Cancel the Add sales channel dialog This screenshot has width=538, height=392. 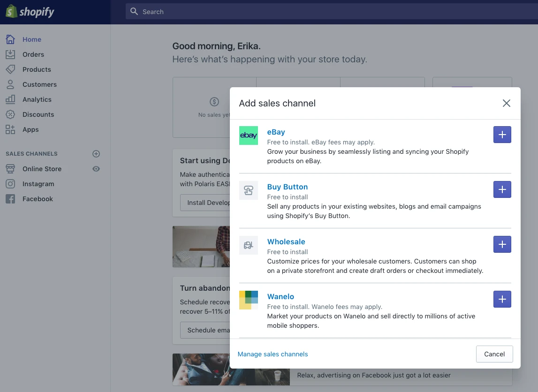tap(494, 354)
